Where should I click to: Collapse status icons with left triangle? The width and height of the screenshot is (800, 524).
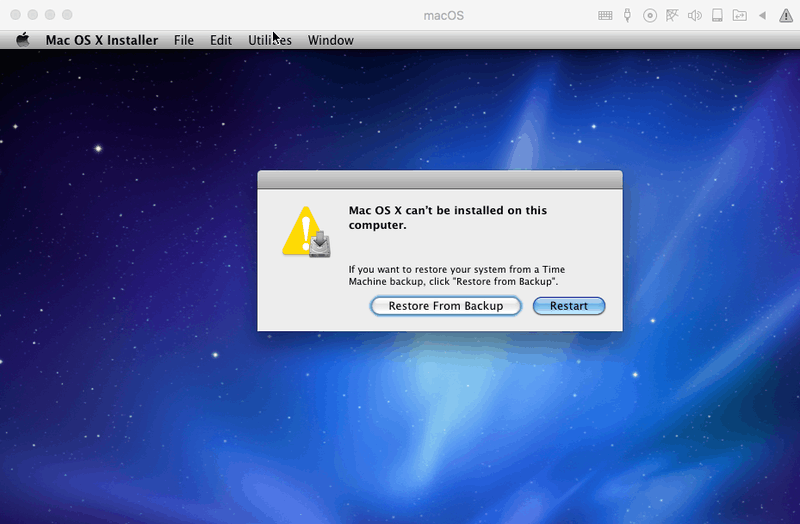click(x=762, y=15)
